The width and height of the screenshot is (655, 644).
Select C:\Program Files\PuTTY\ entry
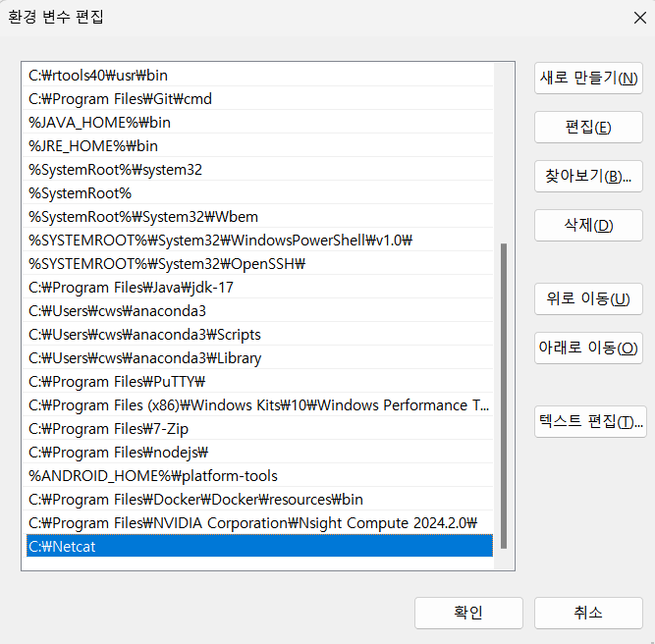click(257, 381)
